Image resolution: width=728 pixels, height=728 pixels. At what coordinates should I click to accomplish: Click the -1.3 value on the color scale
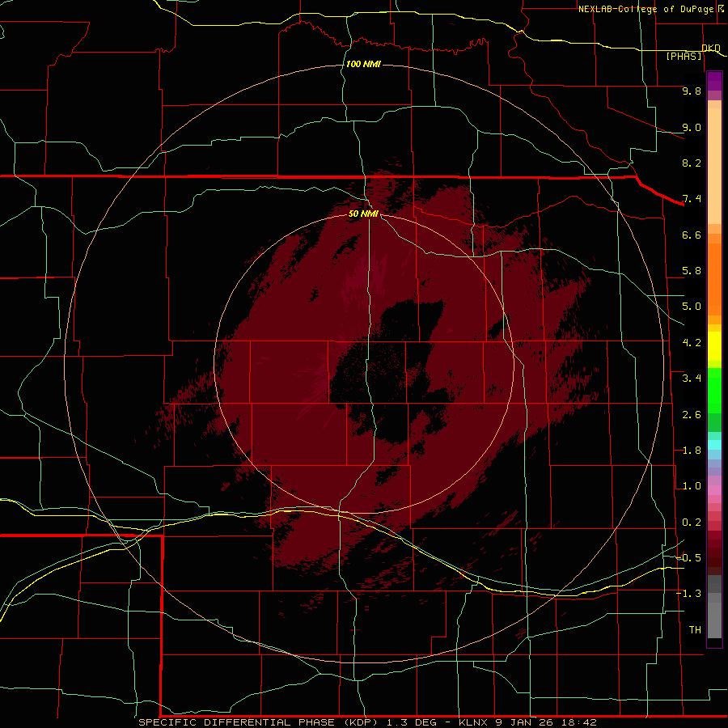point(688,594)
